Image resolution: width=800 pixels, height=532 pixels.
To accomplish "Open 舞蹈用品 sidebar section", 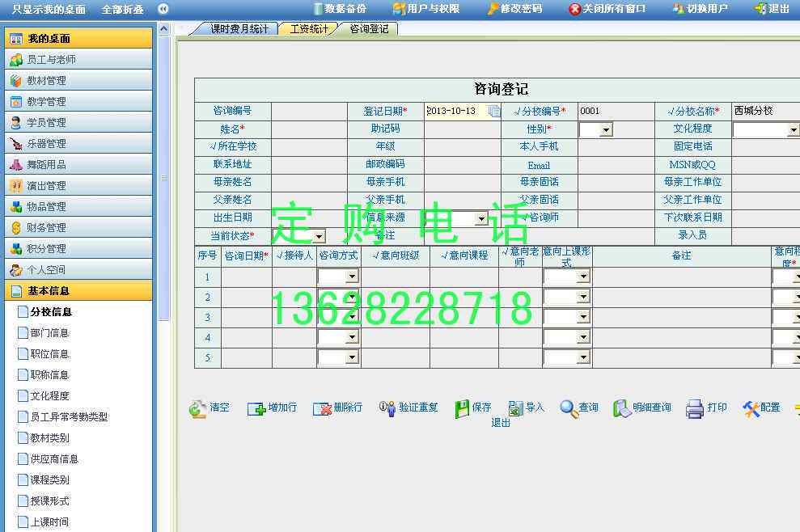I will click(78, 164).
